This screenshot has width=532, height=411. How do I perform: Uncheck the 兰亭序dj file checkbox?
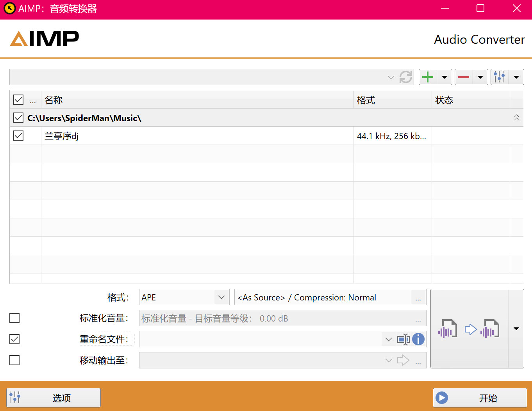[18, 136]
